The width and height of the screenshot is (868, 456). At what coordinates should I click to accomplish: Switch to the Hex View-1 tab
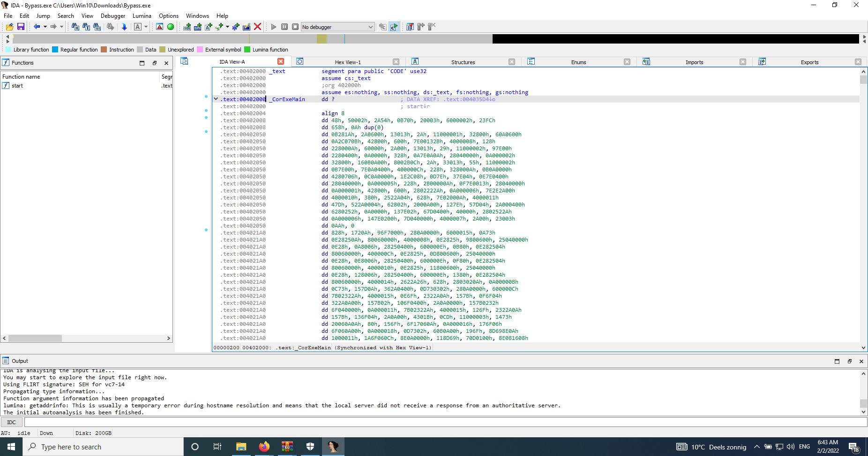(347, 61)
